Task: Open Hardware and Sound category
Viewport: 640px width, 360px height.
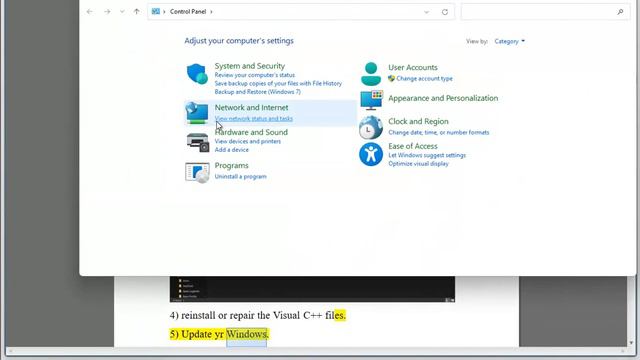Action: coord(251,132)
